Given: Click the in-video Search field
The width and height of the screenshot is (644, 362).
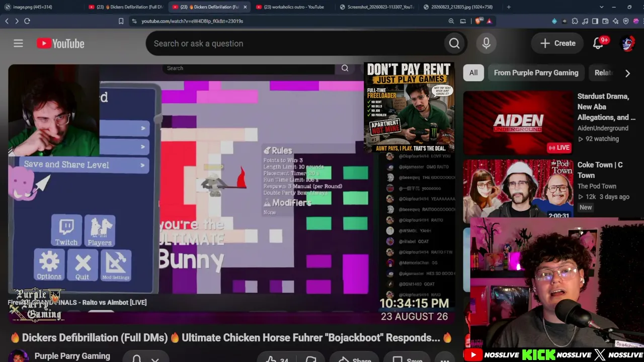Looking at the screenshot, I should click(x=249, y=68).
